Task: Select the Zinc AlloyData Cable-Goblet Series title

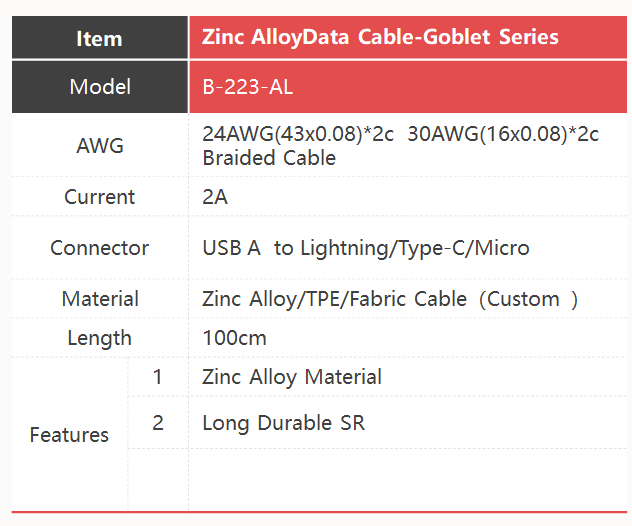Action: (x=380, y=37)
